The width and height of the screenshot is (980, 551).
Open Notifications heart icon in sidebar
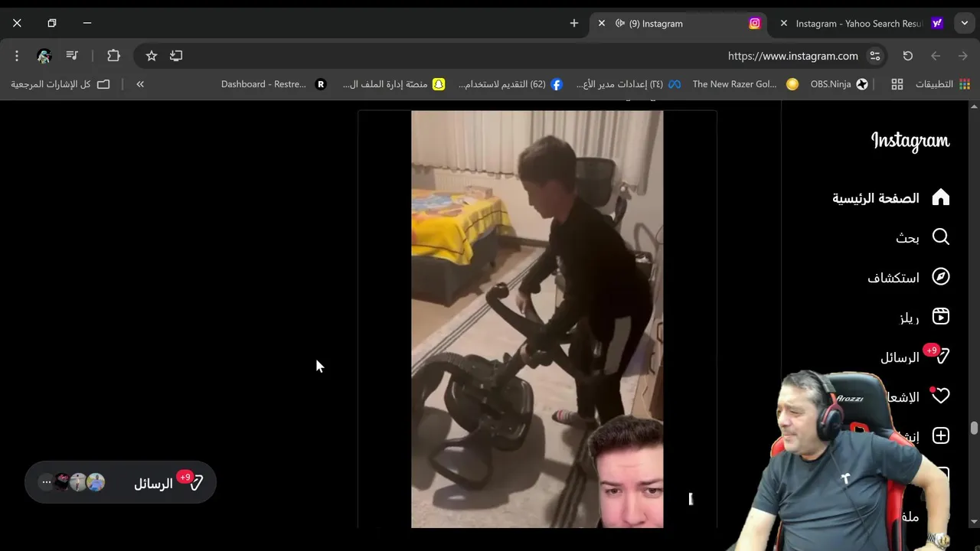(941, 396)
